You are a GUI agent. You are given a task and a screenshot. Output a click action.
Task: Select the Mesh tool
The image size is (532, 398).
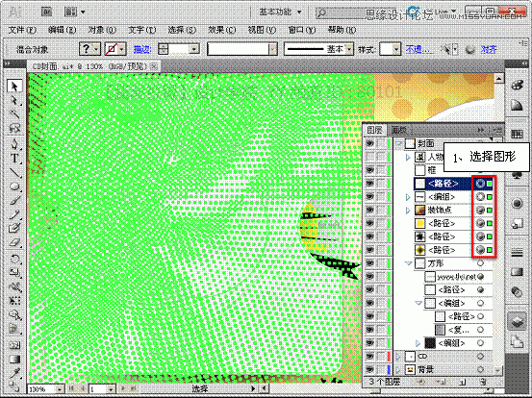(x=14, y=346)
